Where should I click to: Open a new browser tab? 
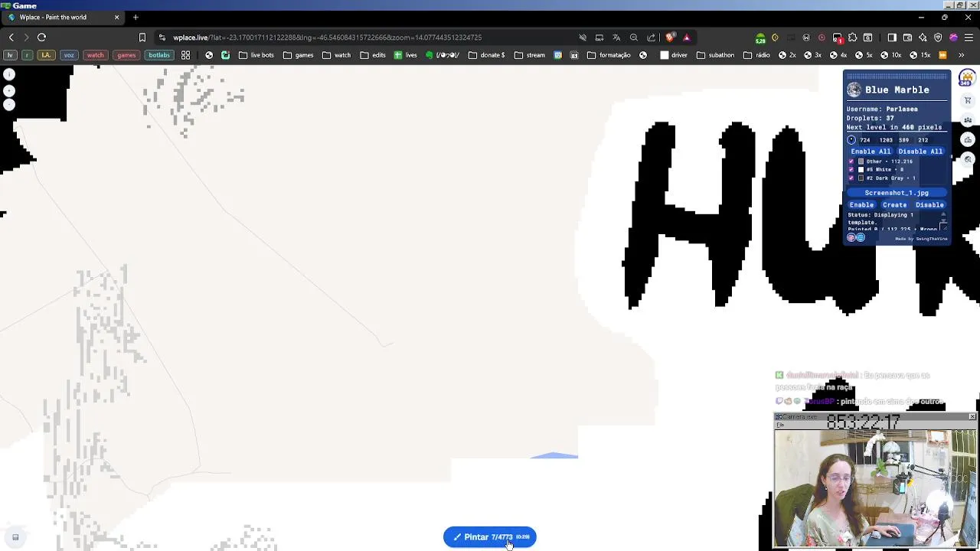tap(136, 17)
